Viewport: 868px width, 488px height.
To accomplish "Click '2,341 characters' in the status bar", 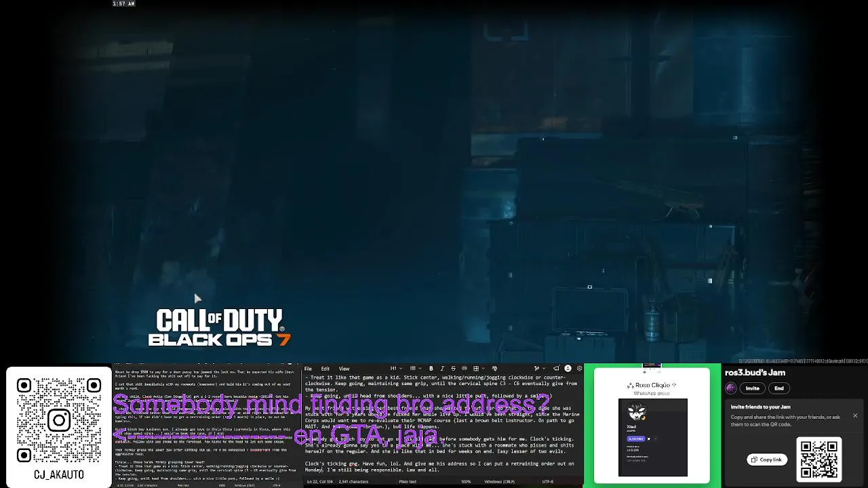I will click(353, 482).
